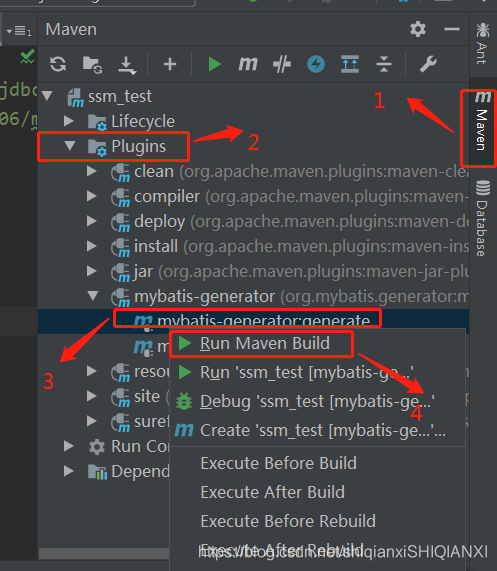Viewport: 497px width, 571px height.
Task: Open the Ant tool window tab
Action: point(482,44)
